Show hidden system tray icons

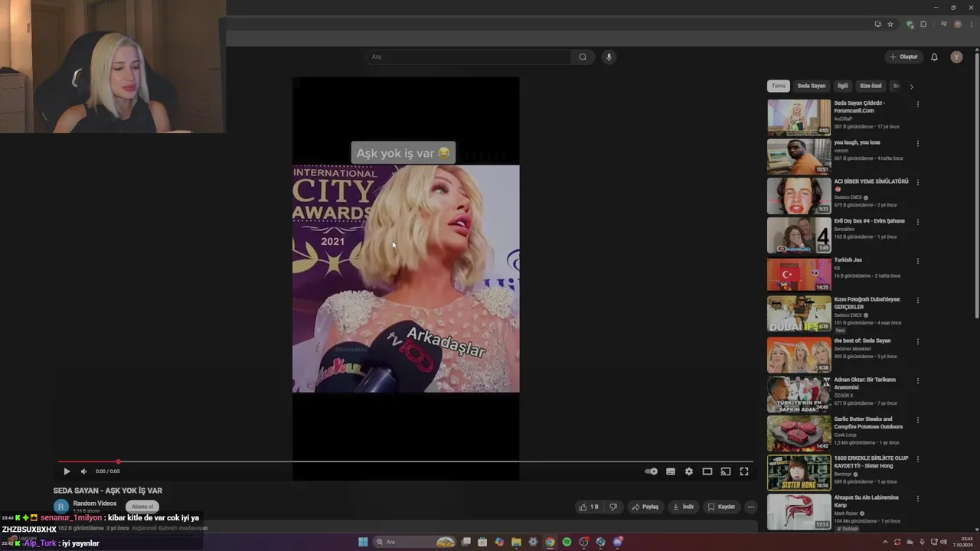(886, 542)
